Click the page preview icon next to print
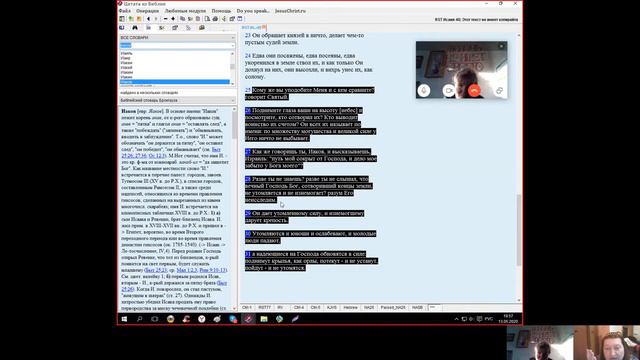The width and height of the screenshot is (640, 360). 207,19
